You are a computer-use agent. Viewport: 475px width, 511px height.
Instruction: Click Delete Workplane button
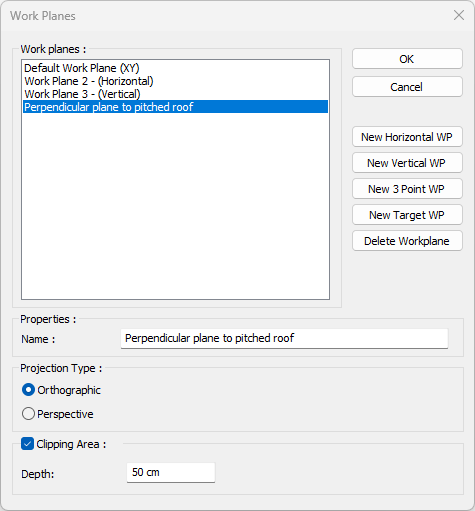(407, 241)
